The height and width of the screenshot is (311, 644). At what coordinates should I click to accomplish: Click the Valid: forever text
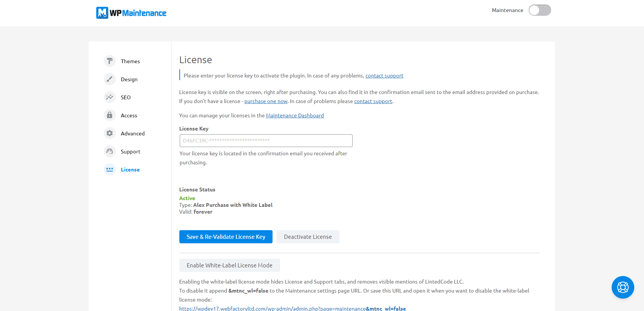196,212
